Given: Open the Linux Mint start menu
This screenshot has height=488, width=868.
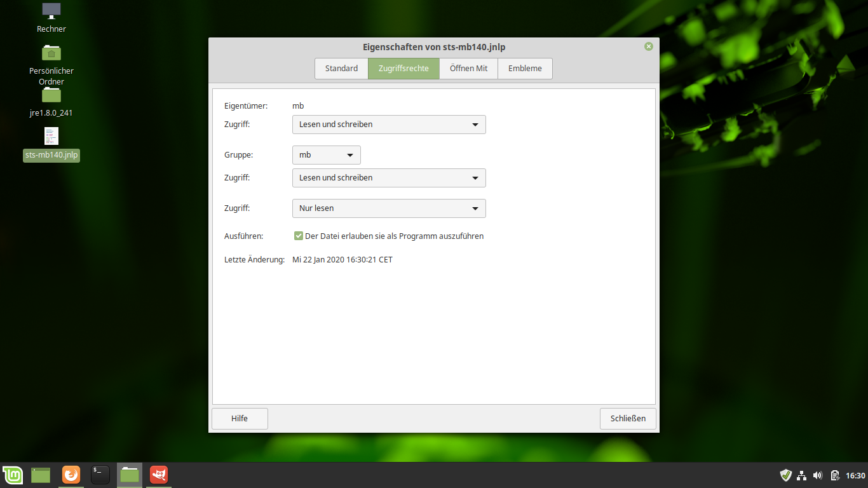Looking at the screenshot, I should coord(13,475).
